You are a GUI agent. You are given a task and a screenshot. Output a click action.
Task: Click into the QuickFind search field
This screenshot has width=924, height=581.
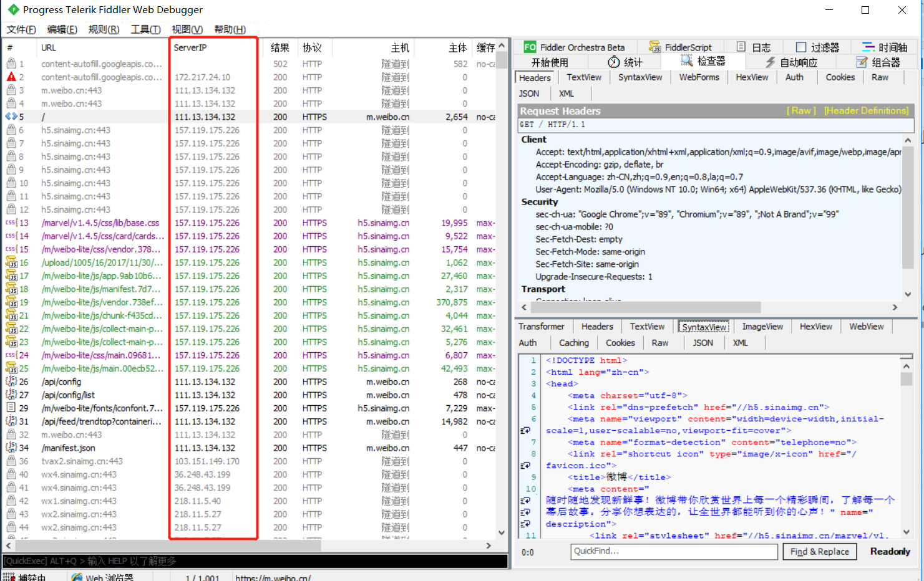tap(674, 552)
